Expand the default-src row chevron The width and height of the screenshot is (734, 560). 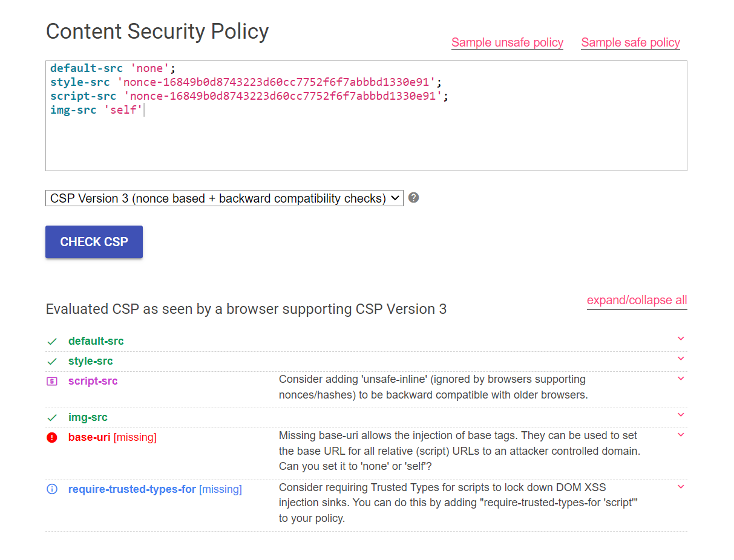(681, 339)
